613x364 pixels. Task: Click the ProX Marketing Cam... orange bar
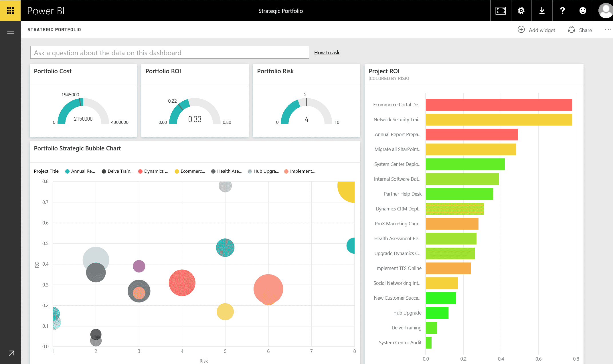click(x=452, y=224)
